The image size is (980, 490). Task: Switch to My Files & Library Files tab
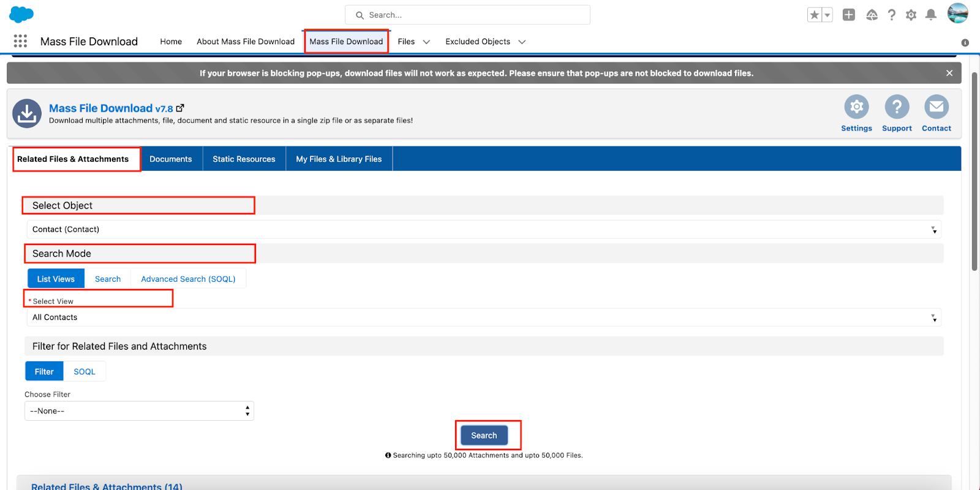click(339, 159)
